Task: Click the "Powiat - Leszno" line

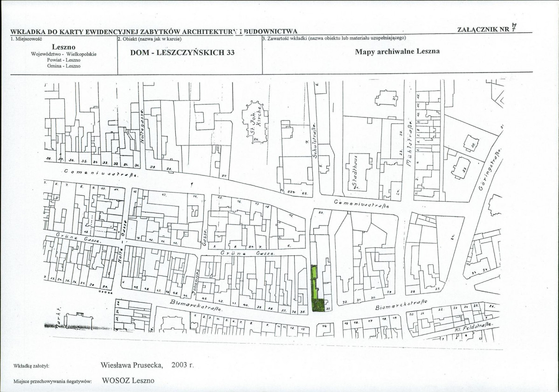Action: 64,60
